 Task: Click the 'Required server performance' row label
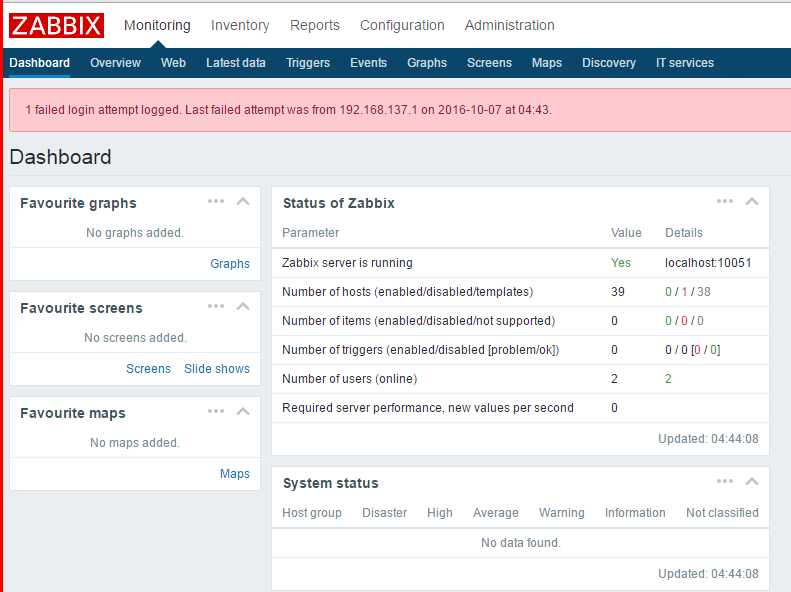428,408
